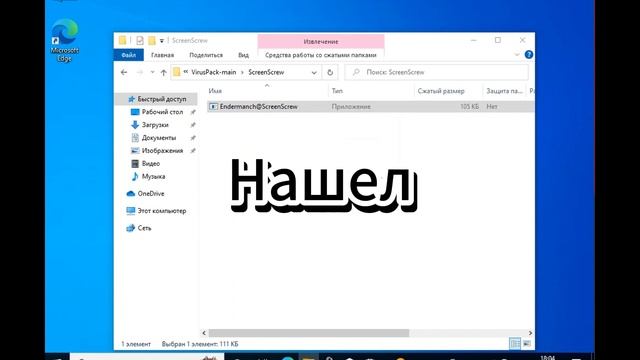The width and height of the screenshot is (640, 360).
Task: Click the New folder quick access icon
Action: pos(152,40)
